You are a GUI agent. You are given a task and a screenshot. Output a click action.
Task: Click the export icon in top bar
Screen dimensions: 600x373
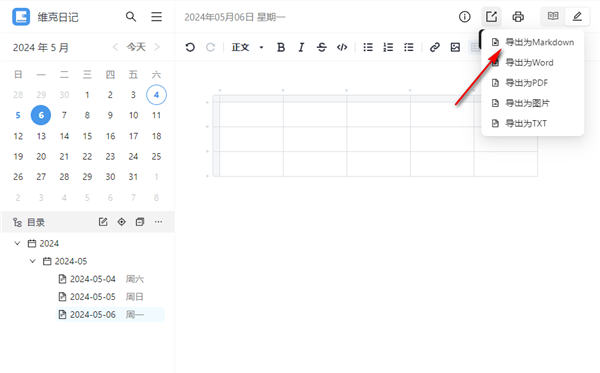point(491,17)
